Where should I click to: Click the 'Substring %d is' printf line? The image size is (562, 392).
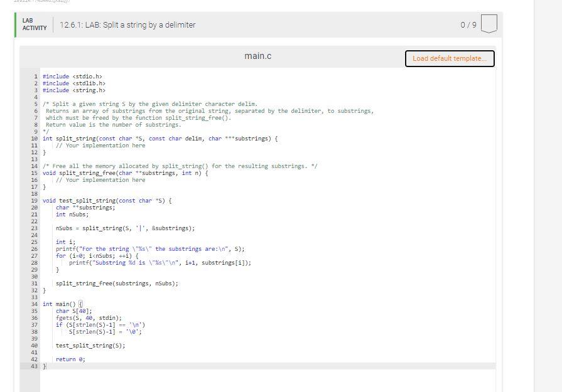pos(160,263)
